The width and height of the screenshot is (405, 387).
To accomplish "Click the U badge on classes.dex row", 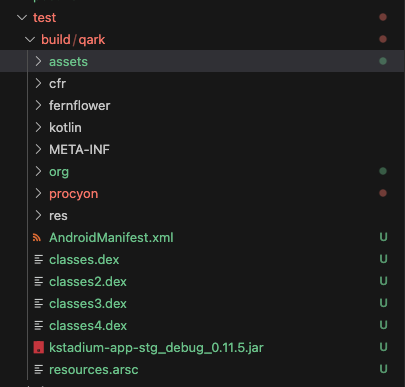I will (x=383, y=259).
